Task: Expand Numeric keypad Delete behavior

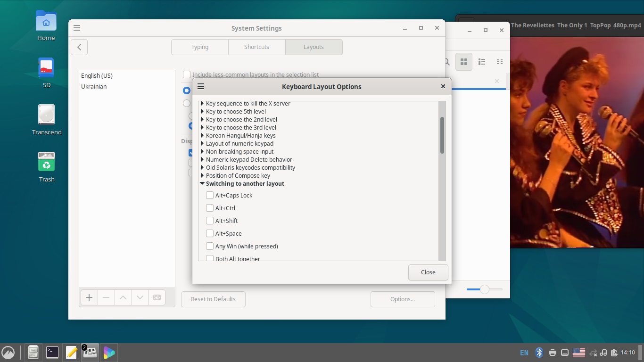Action: [x=202, y=159]
